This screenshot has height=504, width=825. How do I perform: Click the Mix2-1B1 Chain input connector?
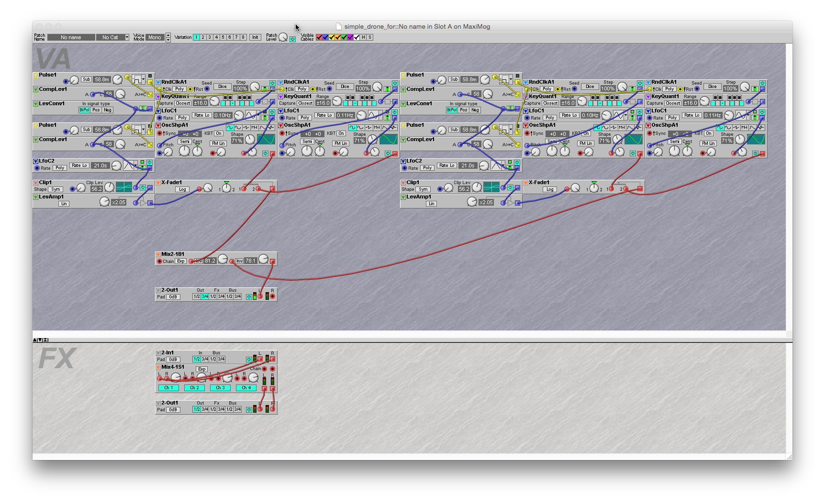coord(159,261)
